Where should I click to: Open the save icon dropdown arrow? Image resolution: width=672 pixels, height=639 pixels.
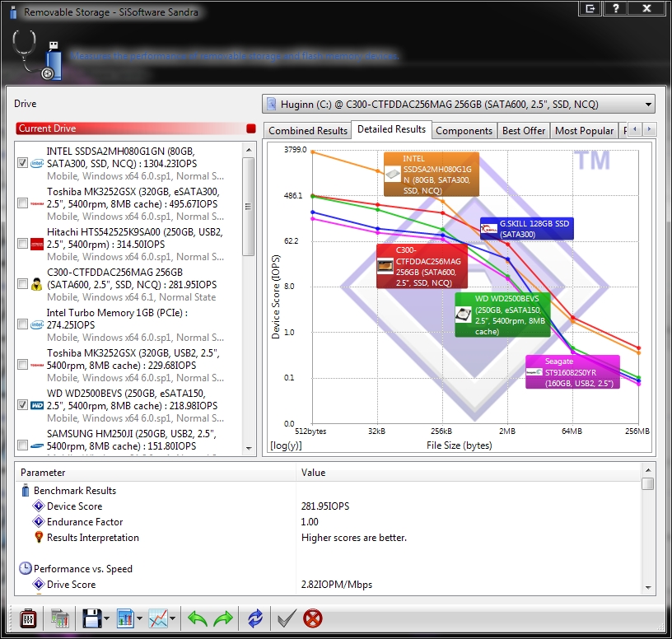(107, 618)
